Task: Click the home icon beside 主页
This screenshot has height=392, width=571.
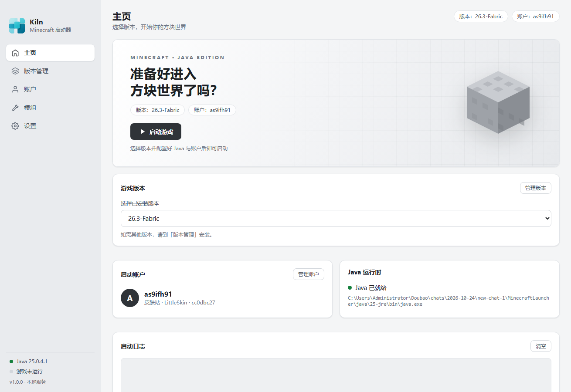Action: [x=15, y=53]
